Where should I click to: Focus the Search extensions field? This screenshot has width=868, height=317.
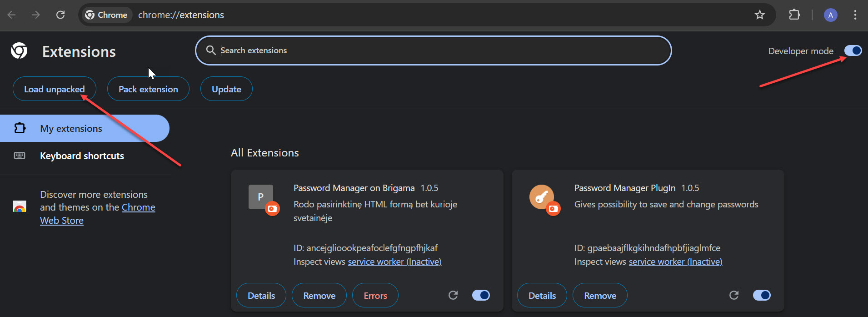click(434, 50)
